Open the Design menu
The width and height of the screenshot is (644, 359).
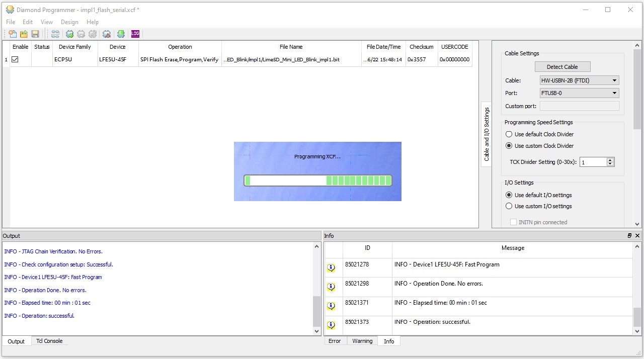tap(69, 22)
